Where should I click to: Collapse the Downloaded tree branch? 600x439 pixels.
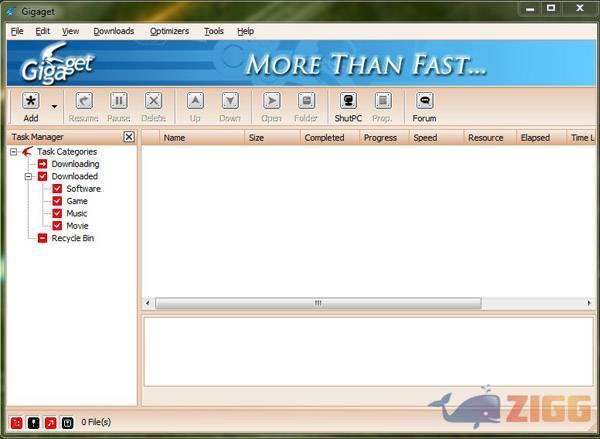29,176
